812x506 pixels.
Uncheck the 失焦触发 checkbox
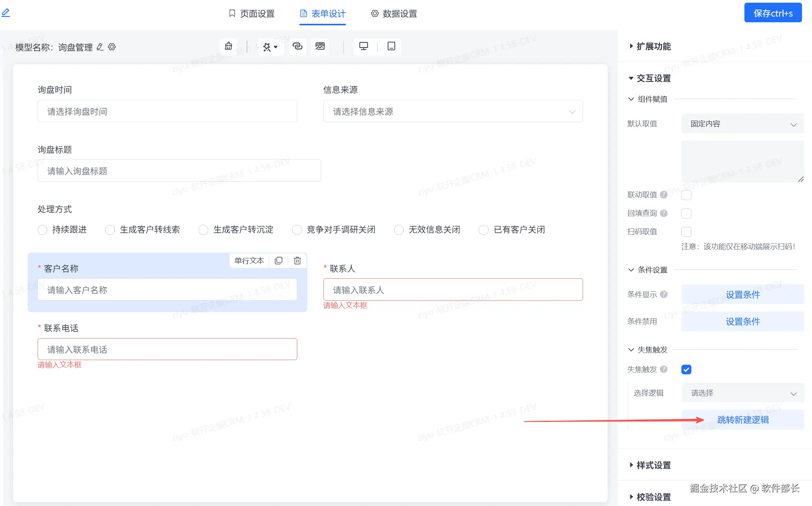click(x=686, y=369)
